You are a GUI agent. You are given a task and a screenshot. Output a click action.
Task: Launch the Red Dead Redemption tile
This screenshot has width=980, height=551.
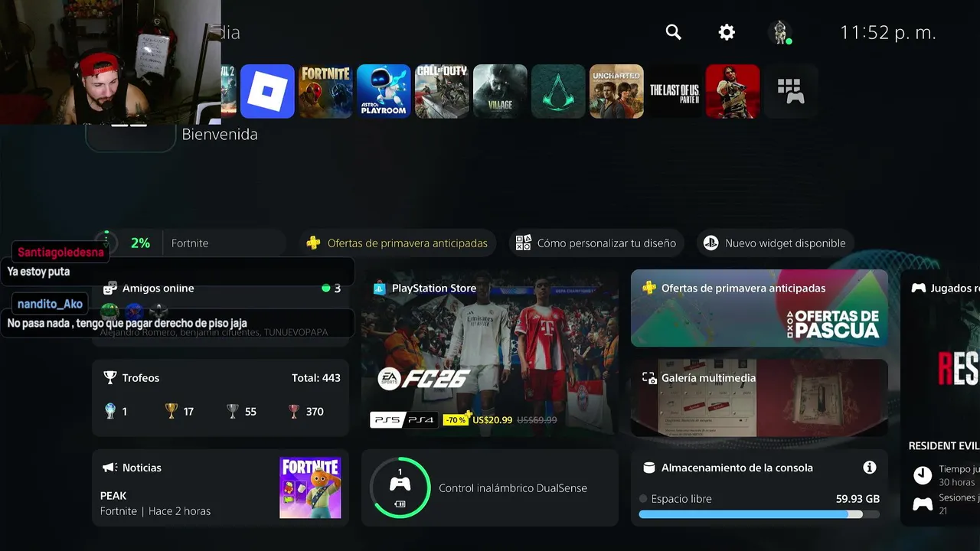[733, 91]
